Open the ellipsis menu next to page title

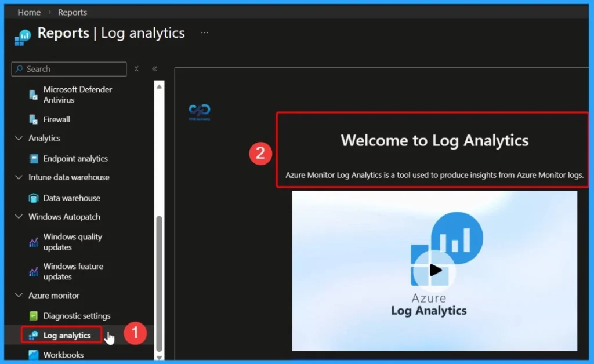pyautogui.click(x=204, y=33)
